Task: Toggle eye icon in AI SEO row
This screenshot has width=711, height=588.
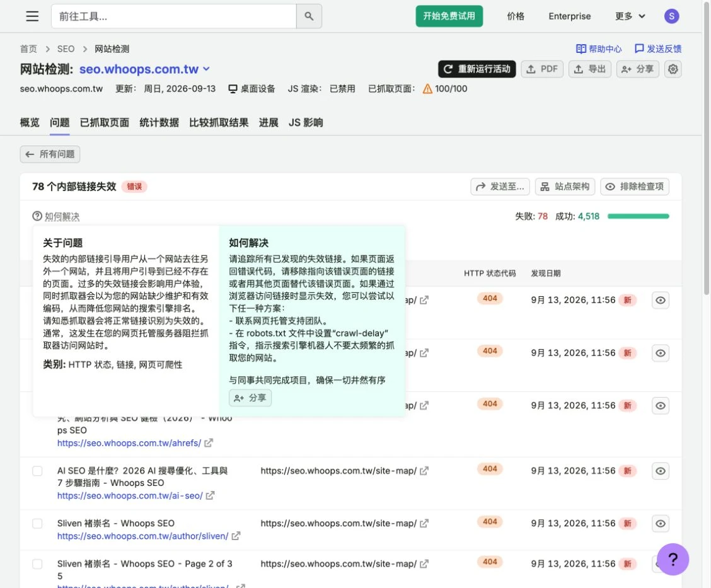Action: pos(660,471)
